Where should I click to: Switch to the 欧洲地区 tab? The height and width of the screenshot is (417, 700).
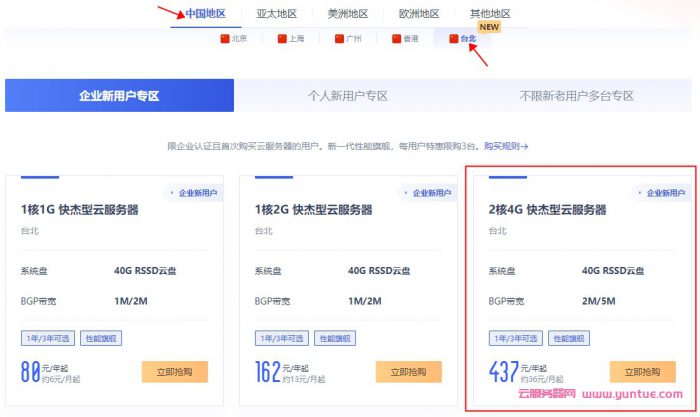click(x=418, y=14)
